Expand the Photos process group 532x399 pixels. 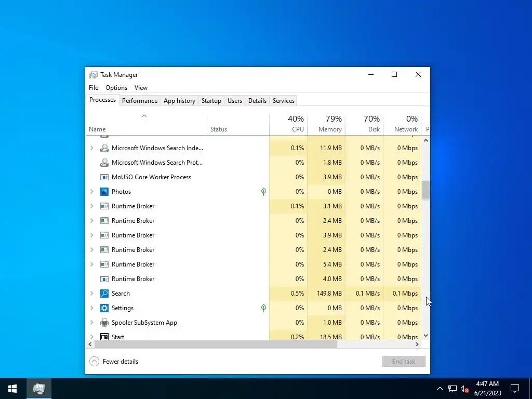[91, 192]
